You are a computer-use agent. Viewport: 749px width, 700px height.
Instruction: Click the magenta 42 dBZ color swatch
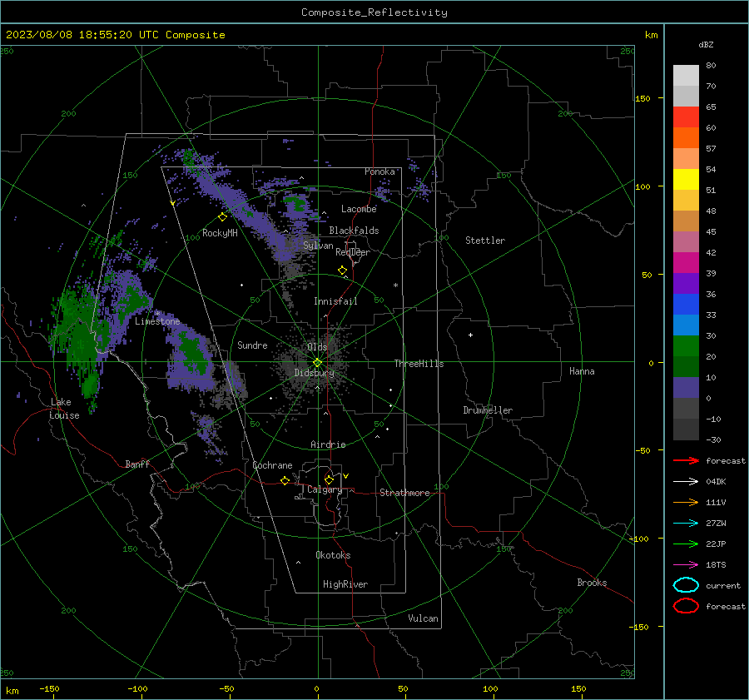pyautogui.click(x=686, y=262)
